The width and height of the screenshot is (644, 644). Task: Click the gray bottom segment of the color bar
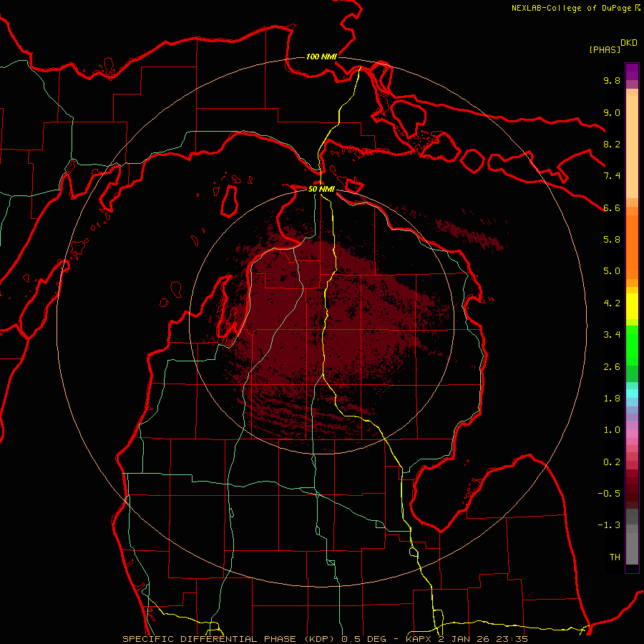point(632,545)
